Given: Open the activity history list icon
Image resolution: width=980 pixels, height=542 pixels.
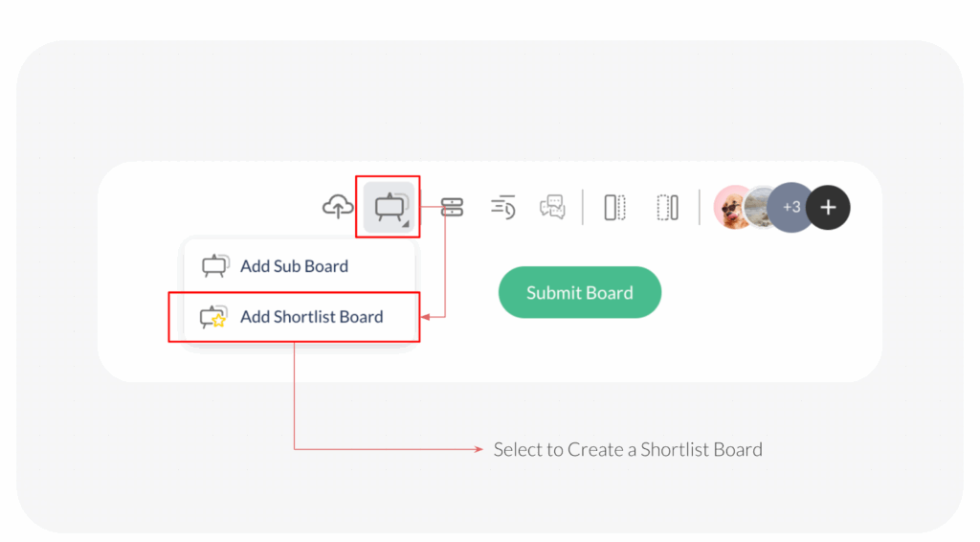Looking at the screenshot, I should click(x=503, y=207).
